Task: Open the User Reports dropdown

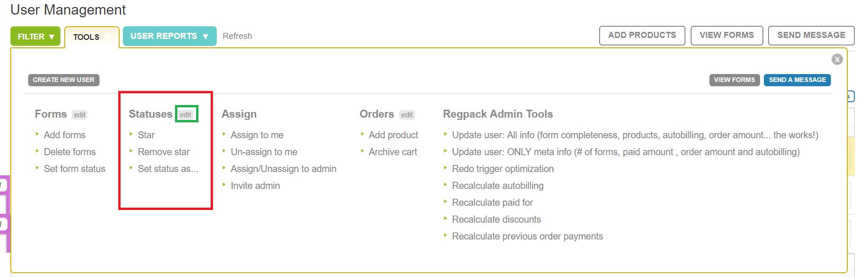Action: (169, 36)
